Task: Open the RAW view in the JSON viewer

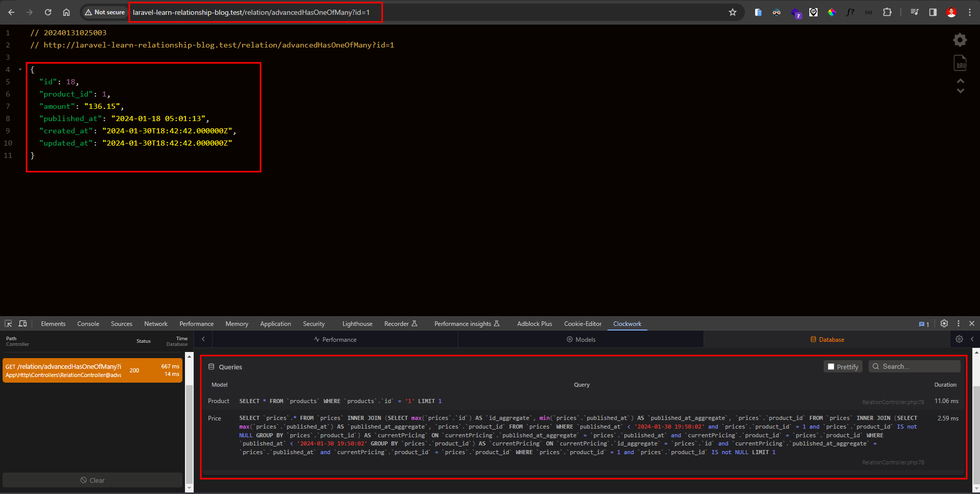Action: 960,63
